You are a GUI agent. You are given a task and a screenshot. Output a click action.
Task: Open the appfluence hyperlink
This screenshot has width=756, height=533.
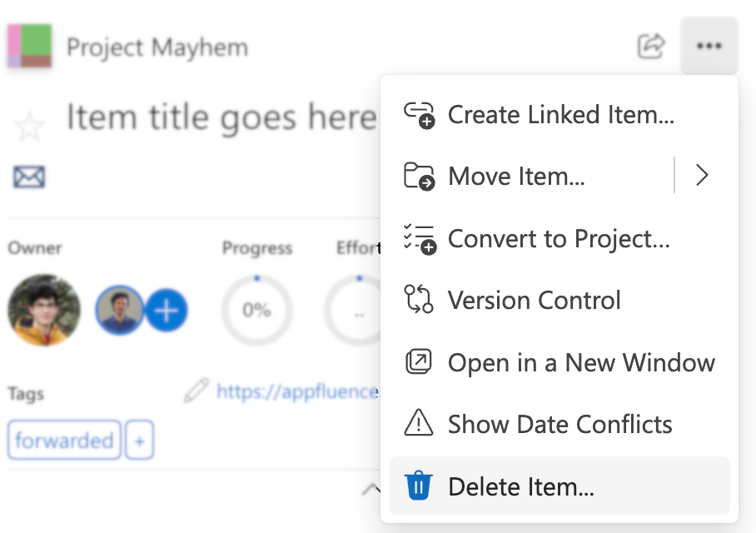(x=296, y=391)
